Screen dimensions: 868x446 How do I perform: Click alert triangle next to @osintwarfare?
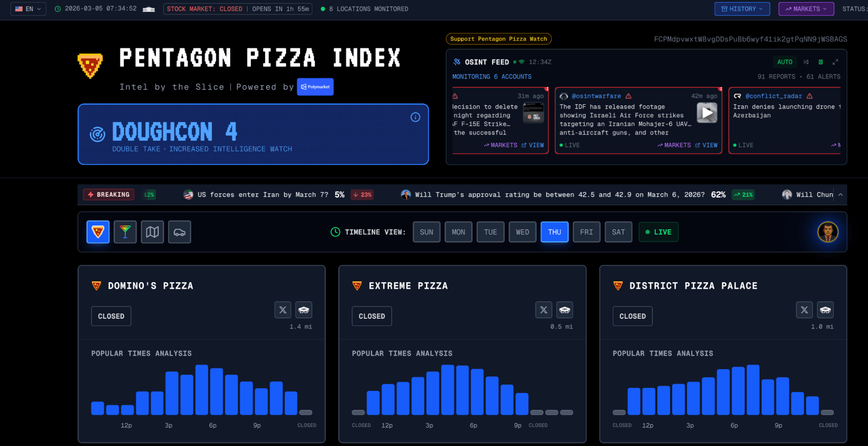tap(628, 96)
